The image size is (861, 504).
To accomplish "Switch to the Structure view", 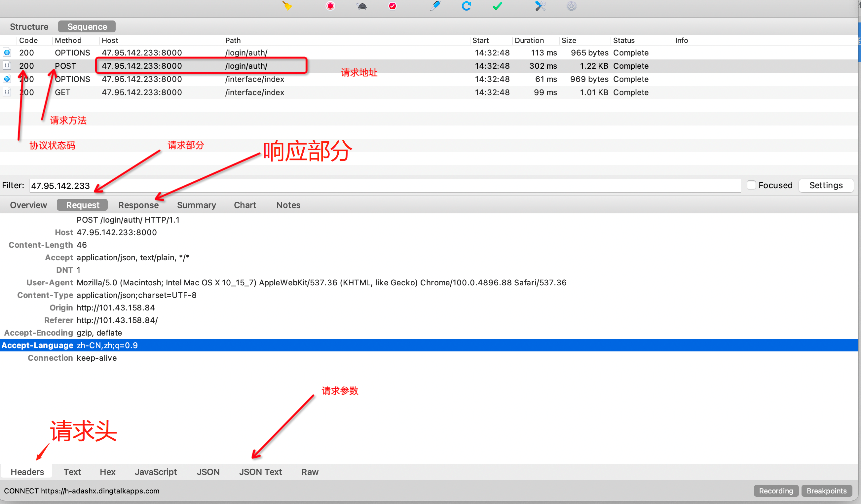I will pos(29,27).
